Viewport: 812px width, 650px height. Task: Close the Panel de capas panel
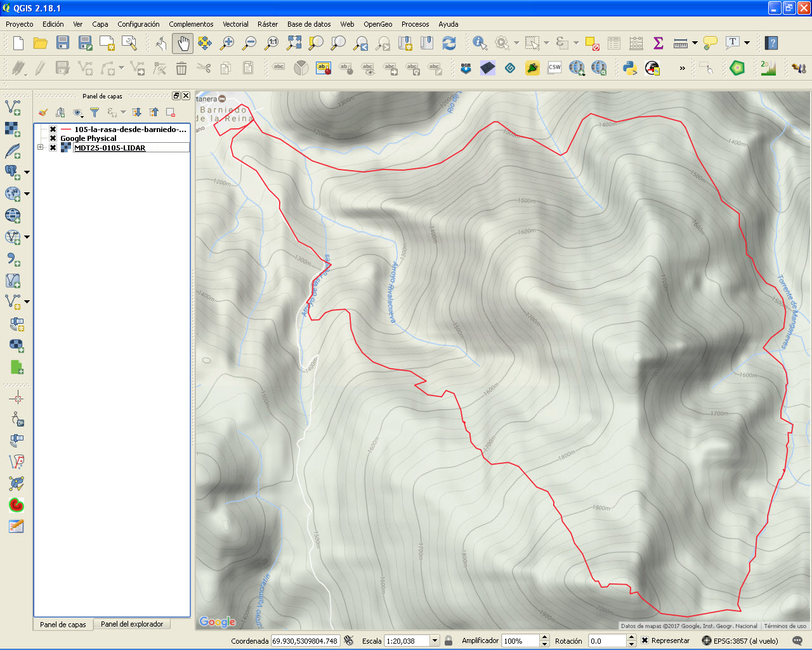click(x=186, y=96)
